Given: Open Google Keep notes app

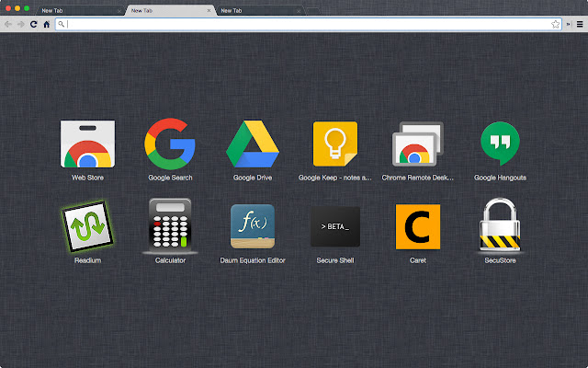Looking at the screenshot, I should click(x=335, y=144).
